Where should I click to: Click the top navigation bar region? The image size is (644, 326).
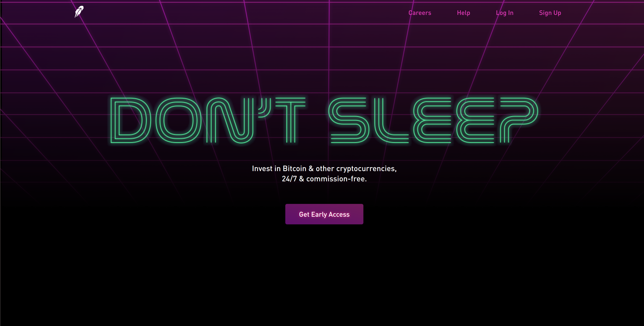(x=322, y=13)
